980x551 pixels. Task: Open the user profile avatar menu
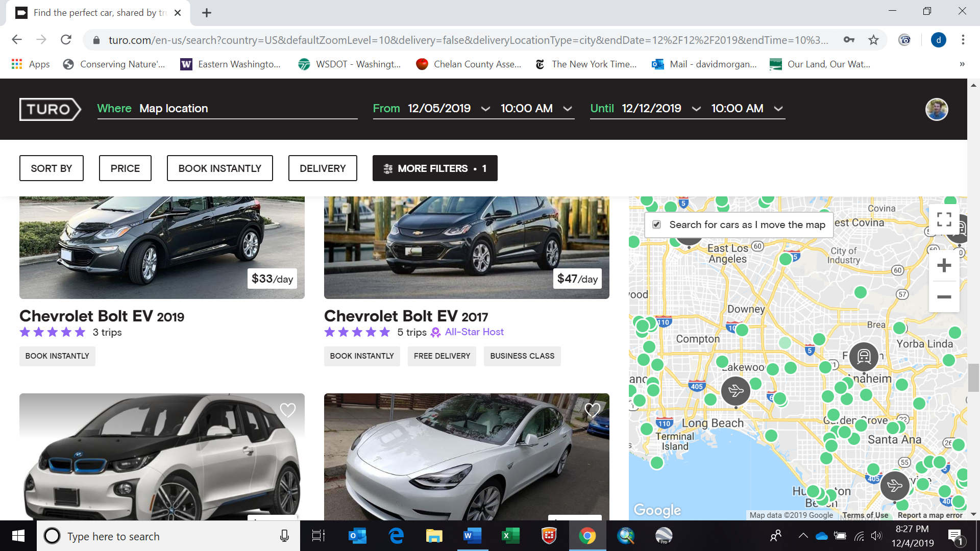tap(937, 109)
